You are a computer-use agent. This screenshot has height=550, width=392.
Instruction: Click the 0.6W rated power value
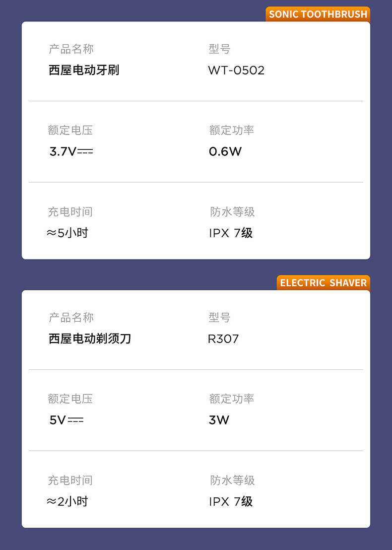[x=225, y=151]
